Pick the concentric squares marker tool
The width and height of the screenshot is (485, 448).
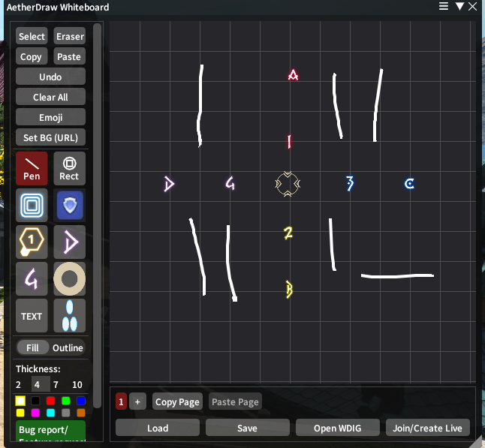(32, 206)
